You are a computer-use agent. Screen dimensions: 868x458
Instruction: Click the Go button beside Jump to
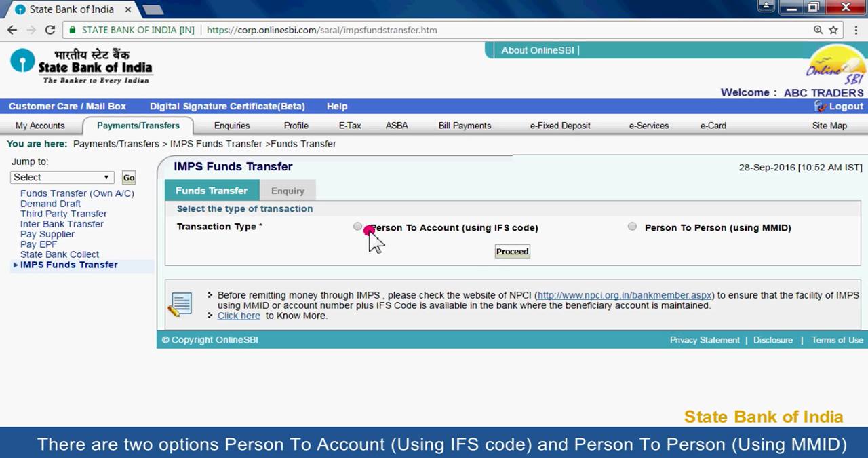(x=129, y=178)
